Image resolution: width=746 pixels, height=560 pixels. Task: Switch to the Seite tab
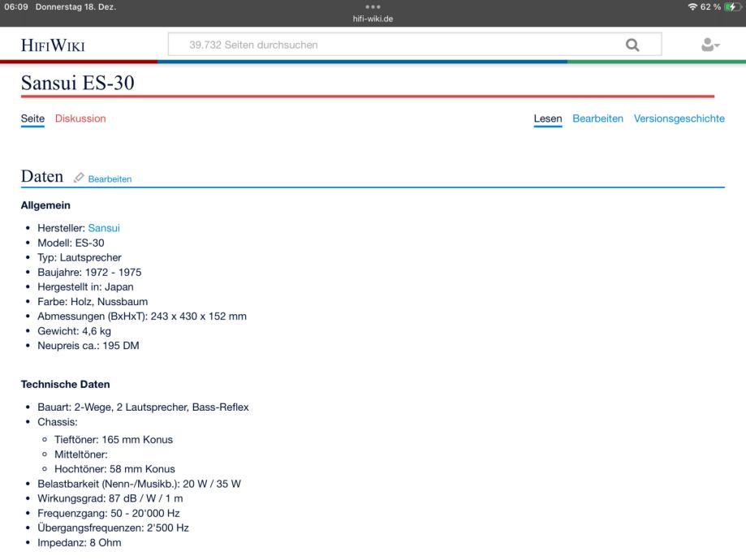32,118
